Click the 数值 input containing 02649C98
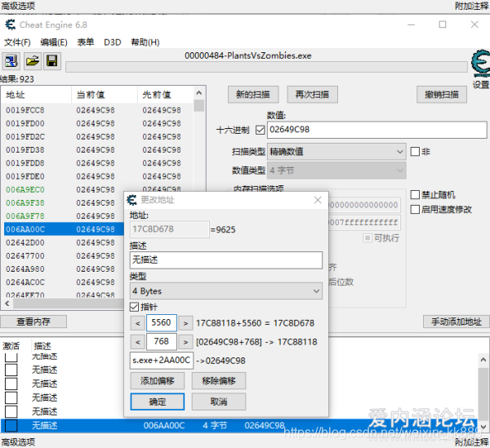 click(376, 130)
